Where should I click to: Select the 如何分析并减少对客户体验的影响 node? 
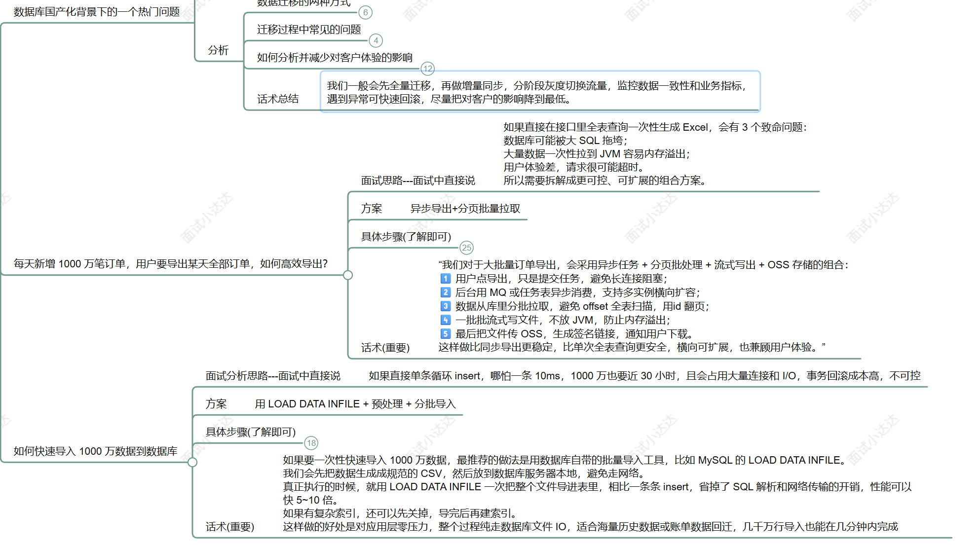coord(335,58)
